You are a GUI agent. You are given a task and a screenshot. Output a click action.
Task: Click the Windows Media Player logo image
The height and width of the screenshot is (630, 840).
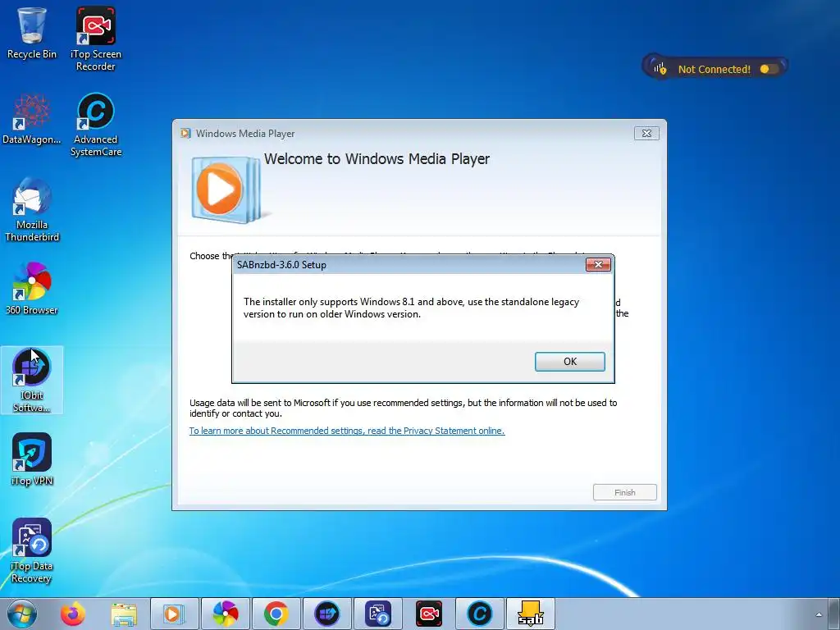227,190
